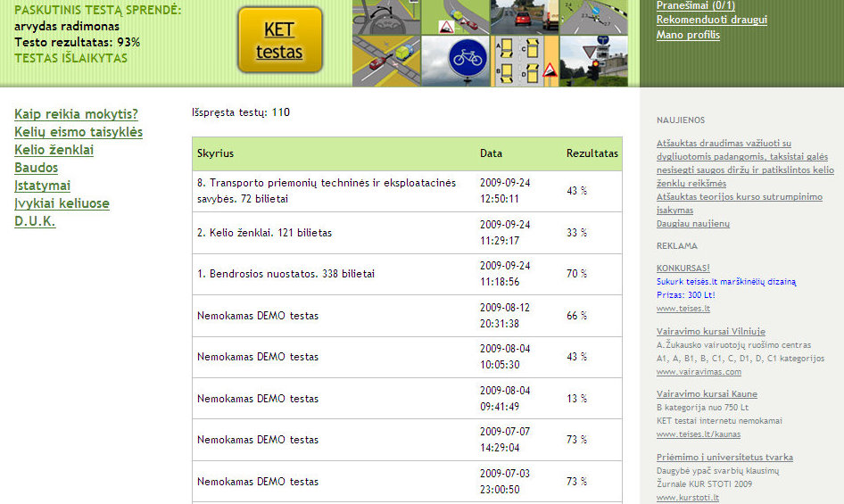Click the crossroads with truck illustration
Viewport: 844px width, 504px height.
[386, 61]
